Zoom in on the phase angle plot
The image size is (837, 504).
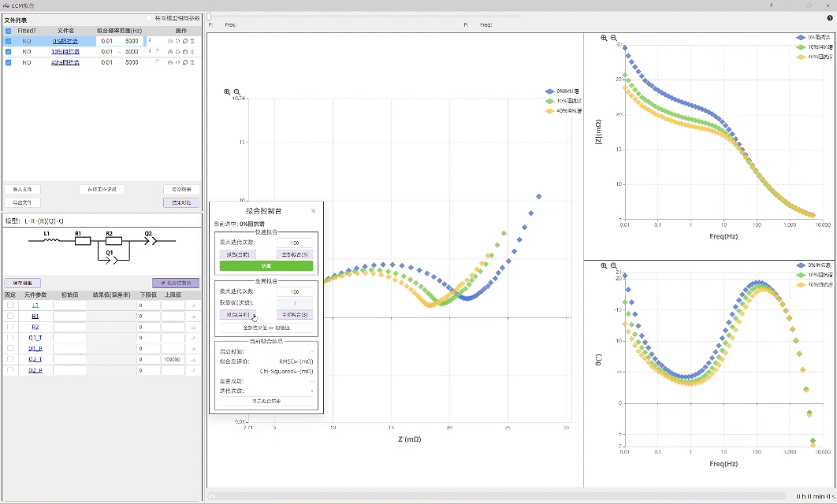tap(604, 265)
